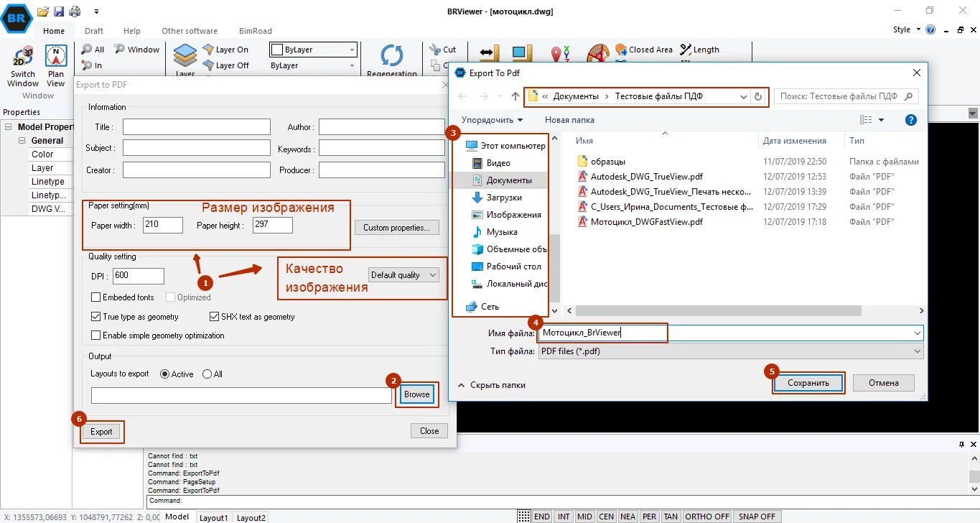Collapse the General properties group
The image size is (980, 523).
click(22, 141)
